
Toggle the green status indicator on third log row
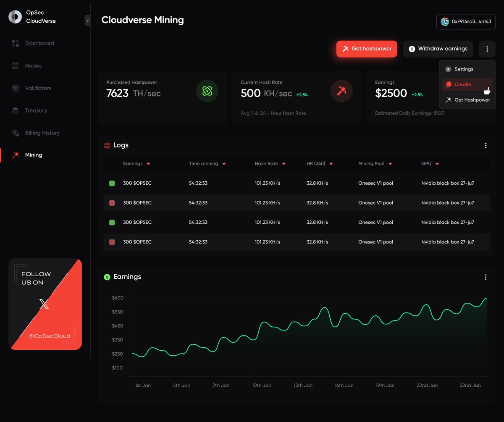point(112,222)
